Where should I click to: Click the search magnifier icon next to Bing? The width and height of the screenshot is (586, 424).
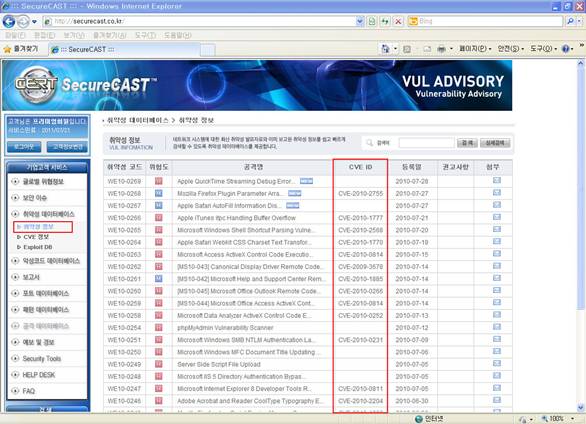coord(570,21)
